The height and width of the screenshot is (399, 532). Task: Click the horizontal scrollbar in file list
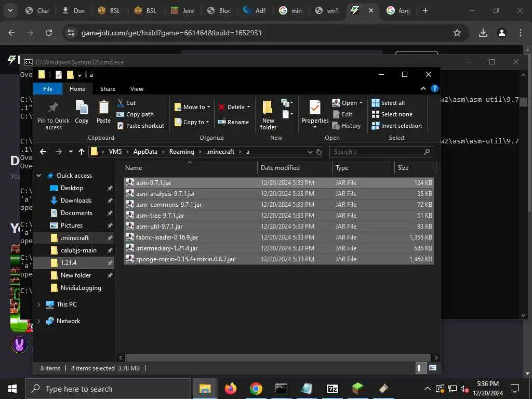click(x=277, y=357)
